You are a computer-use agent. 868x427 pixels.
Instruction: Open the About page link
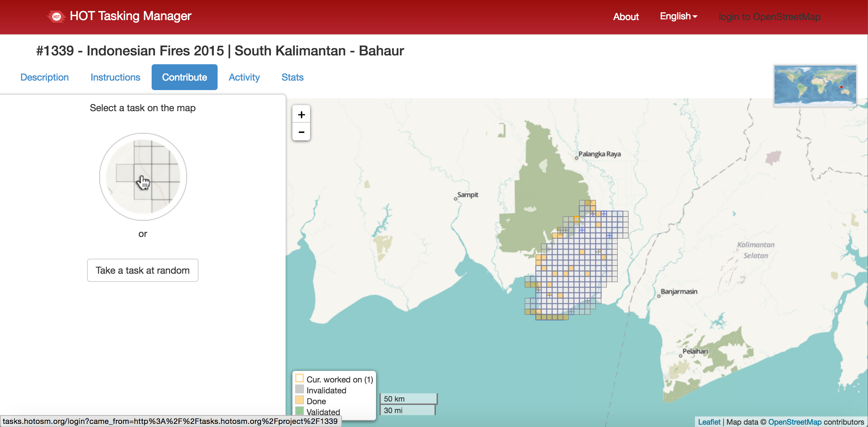626,17
